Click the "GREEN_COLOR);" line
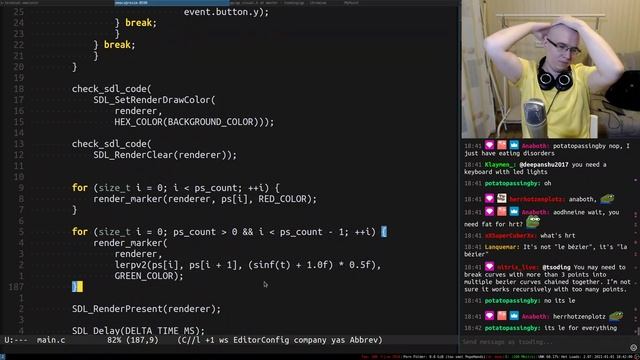The width and height of the screenshot is (640, 360). click(x=149, y=276)
